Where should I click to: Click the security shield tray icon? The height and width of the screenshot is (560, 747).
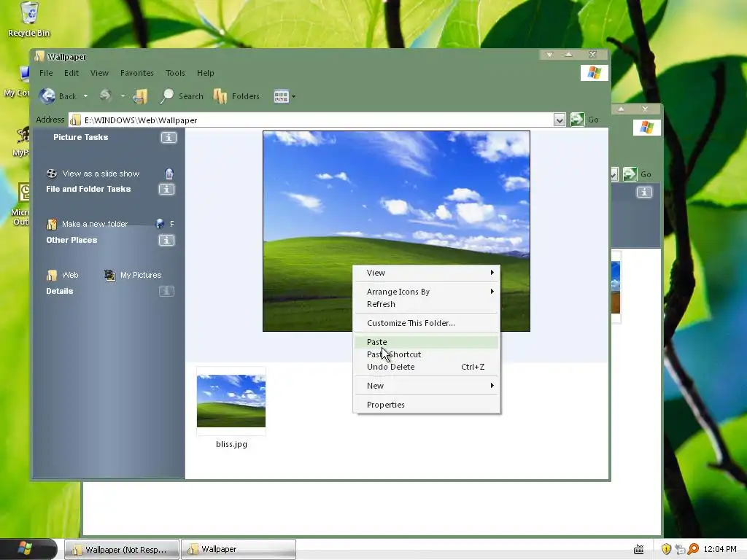point(666,549)
